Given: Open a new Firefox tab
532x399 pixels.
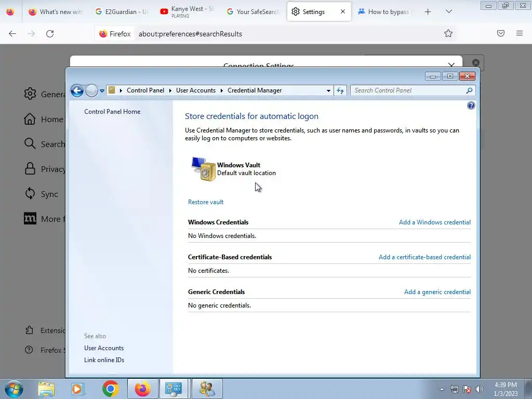Looking at the screenshot, I should pos(428,12).
